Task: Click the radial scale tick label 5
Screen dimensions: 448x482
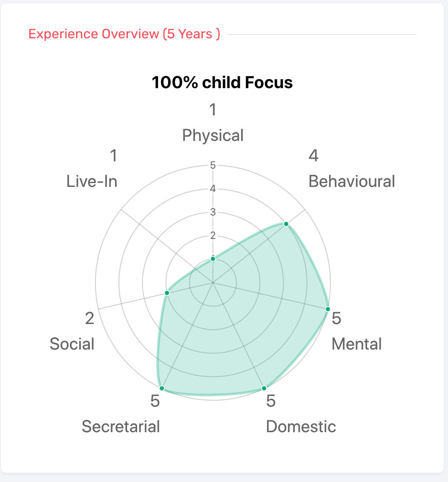Action: click(213, 165)
